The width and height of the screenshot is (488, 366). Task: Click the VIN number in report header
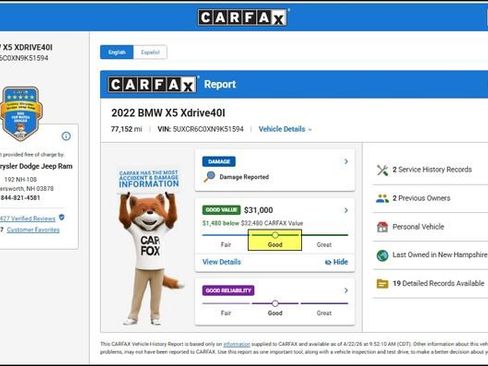[208, 129]
